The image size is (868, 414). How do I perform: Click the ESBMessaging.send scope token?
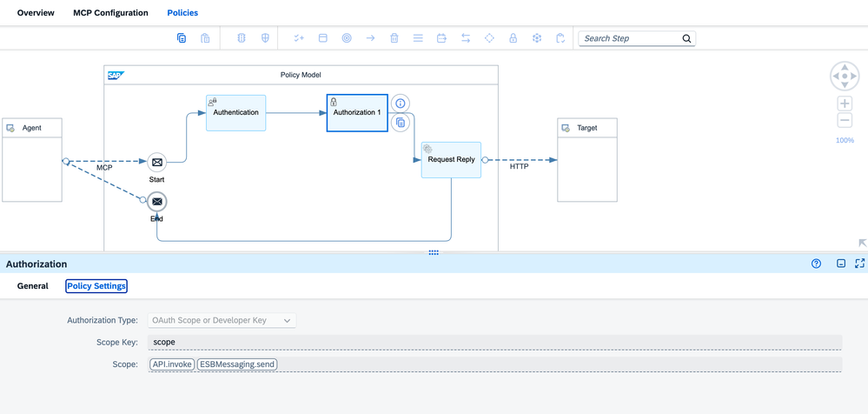(x=237, y=364)
